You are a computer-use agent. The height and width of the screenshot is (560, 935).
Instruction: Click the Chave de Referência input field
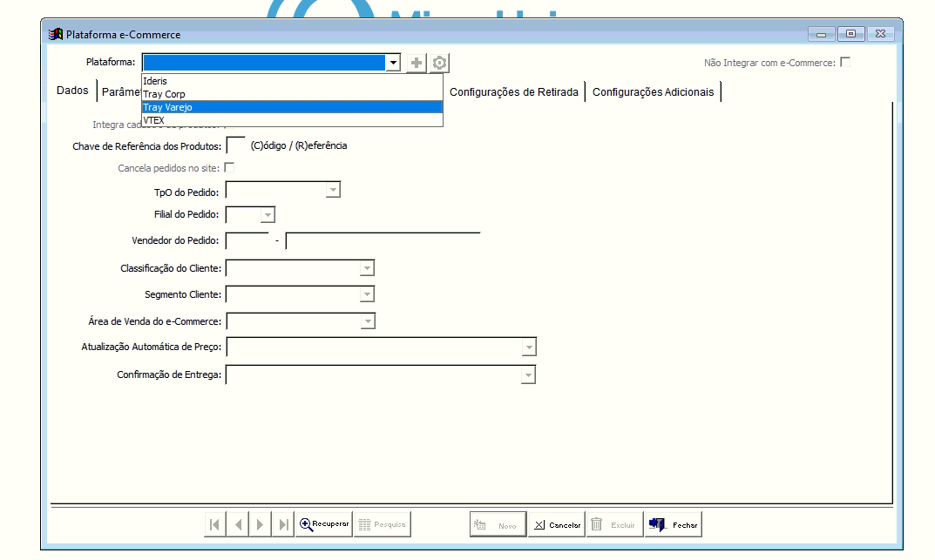coord(235,146)
